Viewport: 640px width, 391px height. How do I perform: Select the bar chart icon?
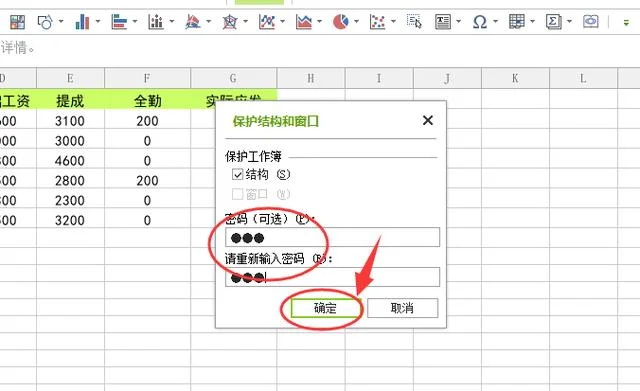(119, 22)
